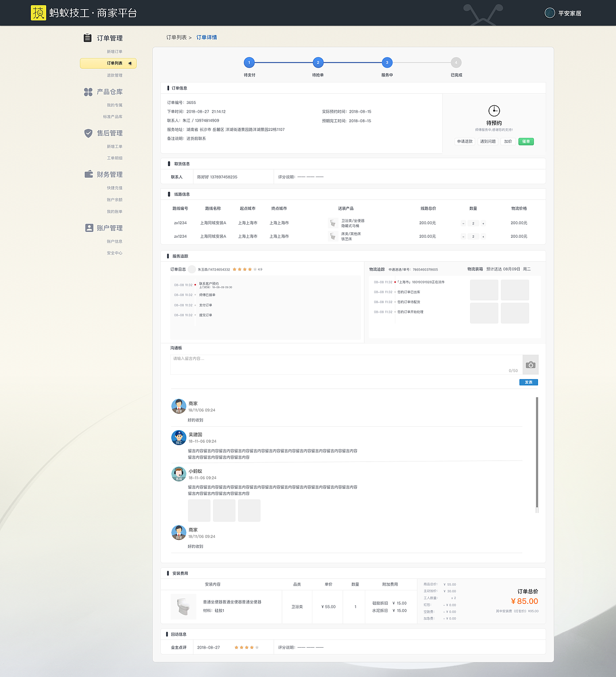Click the 订单详情 breadcrumb
Viewport: 616px width, 677px height.
click(206, 38)
